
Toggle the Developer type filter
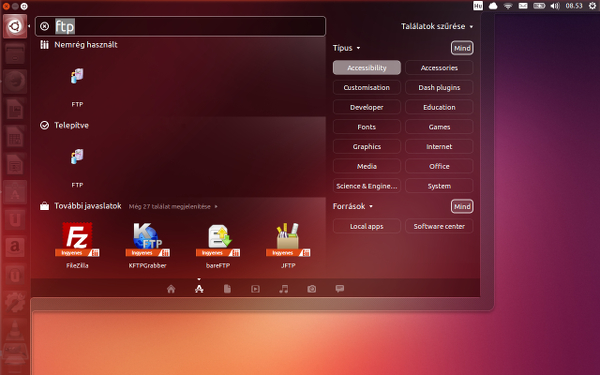(367, 107)
